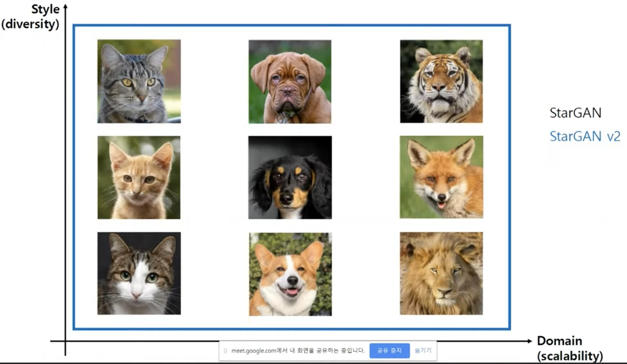Screen dimensions: 627x364
Task: Click the brown-and-white cat with green eyes
Action: (x=139, y=273)
